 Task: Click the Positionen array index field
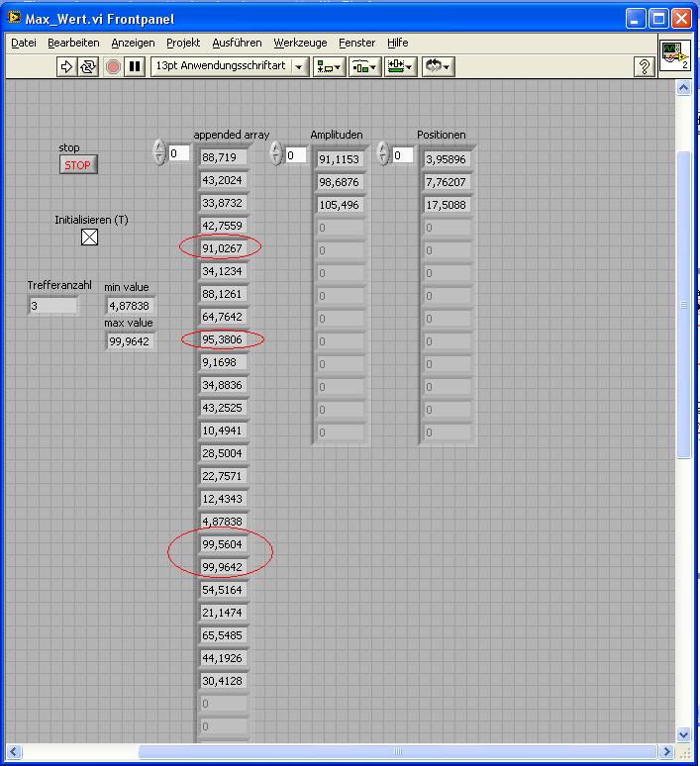[x=403, y=155]
